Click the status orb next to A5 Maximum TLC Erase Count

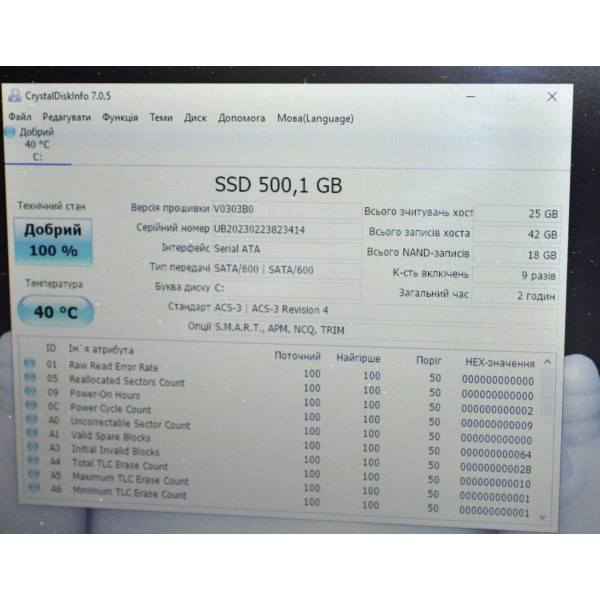pos(34,474)
